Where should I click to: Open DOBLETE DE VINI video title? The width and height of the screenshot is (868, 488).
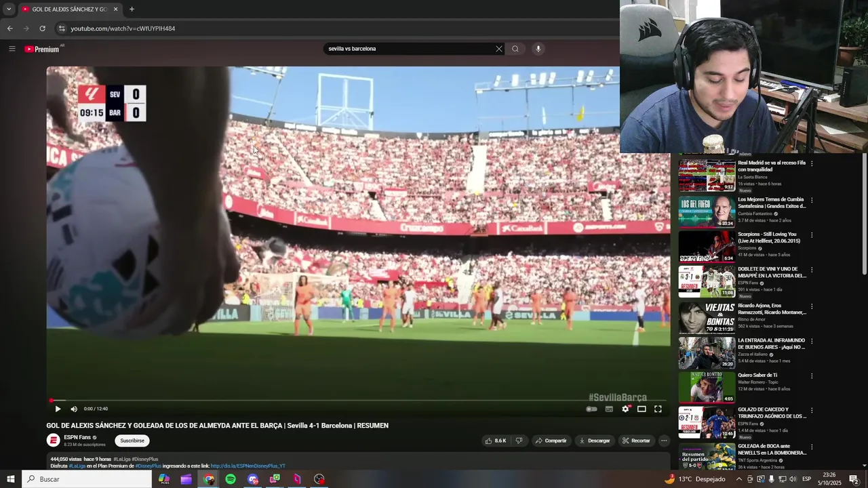tap(772, 272)
